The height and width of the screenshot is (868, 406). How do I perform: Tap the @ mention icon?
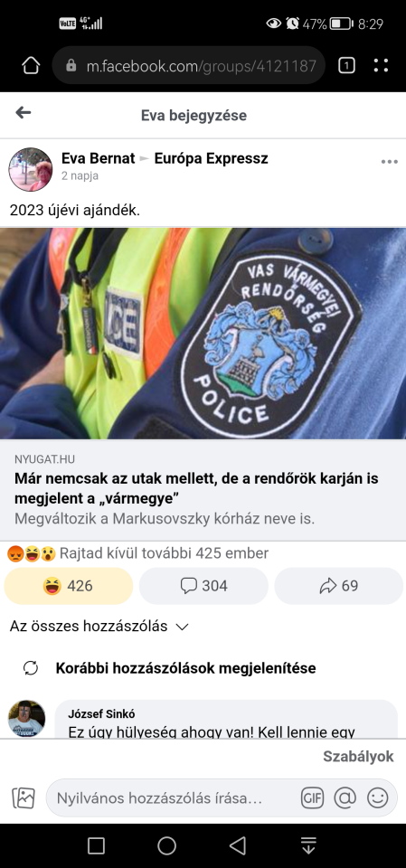pyautogui.click(x=345, y=797)
